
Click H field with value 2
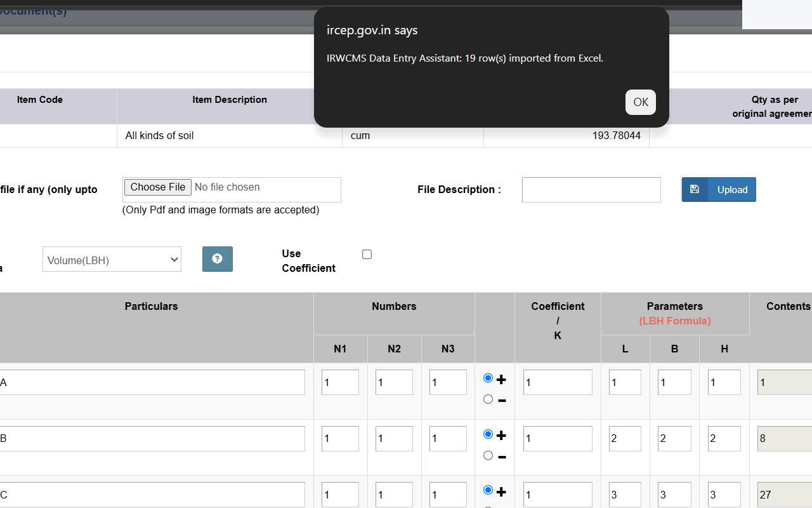pyautogui.click(x=724, y=439)
